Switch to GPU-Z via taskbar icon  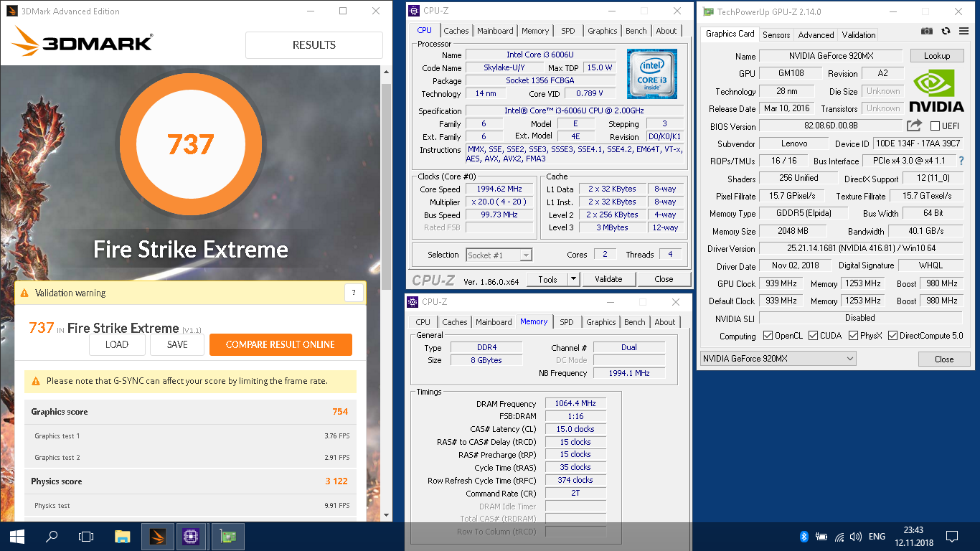pos(227,537)
